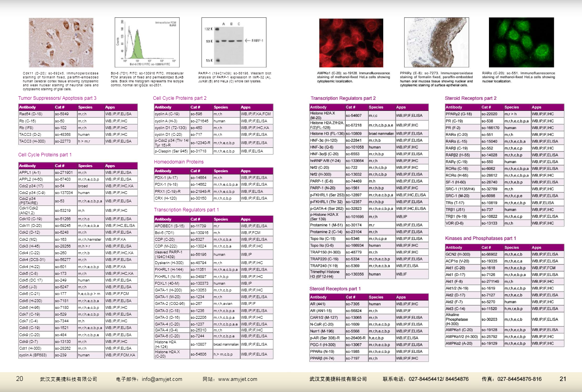Click the Homeodomain Proteins section title
Screen dimensions: 582x392
[179, 162]
